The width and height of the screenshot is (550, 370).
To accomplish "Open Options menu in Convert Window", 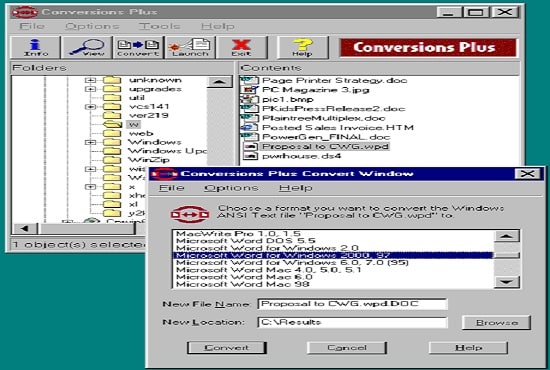I will [x=231, y=188].
